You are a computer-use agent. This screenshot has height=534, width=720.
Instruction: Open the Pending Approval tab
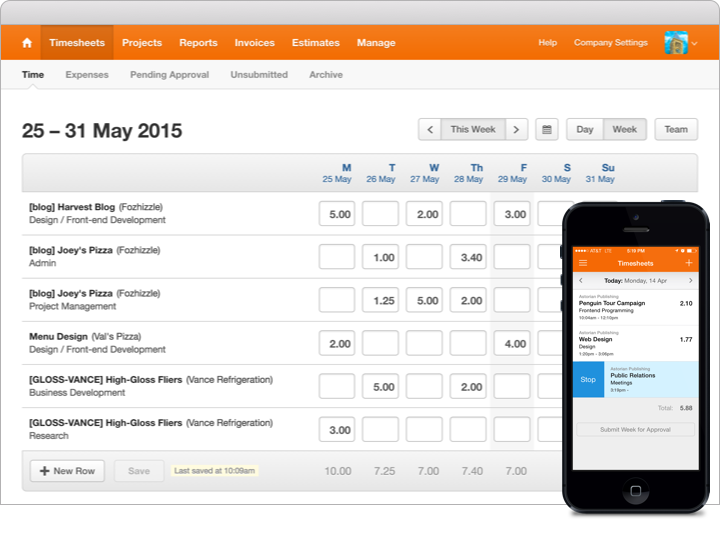pyautogui.click(x=169, y=75)
